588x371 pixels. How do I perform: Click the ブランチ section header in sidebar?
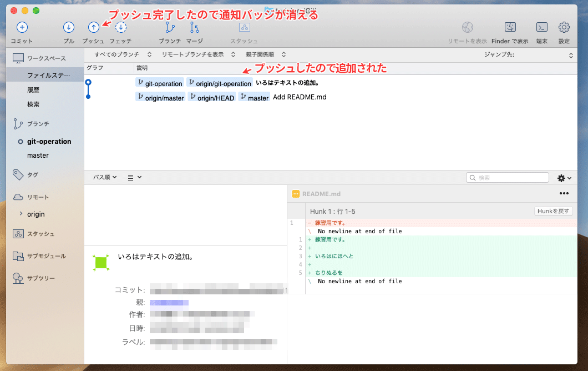coord(38,123)
